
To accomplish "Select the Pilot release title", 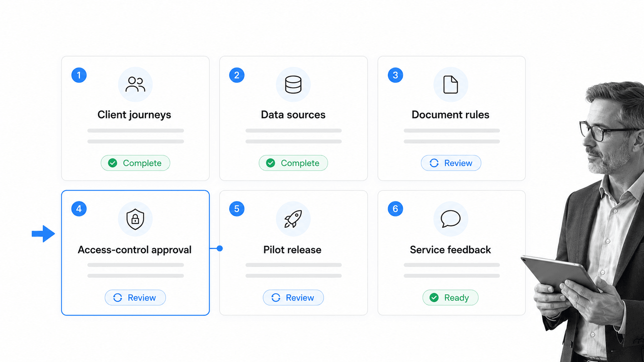I will [x=292, y=250].
